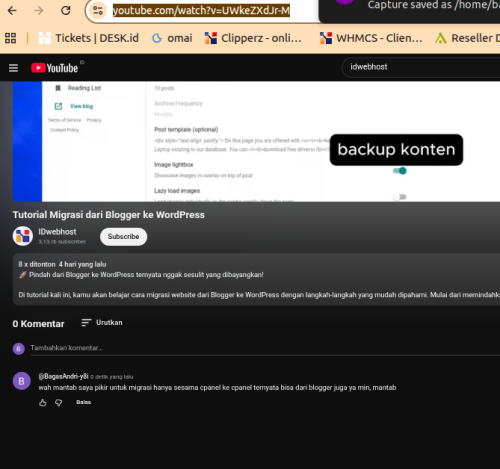The width and height of the screenshot is (500, 469).
Task: Expand the video description box
Action: point(256,279)
